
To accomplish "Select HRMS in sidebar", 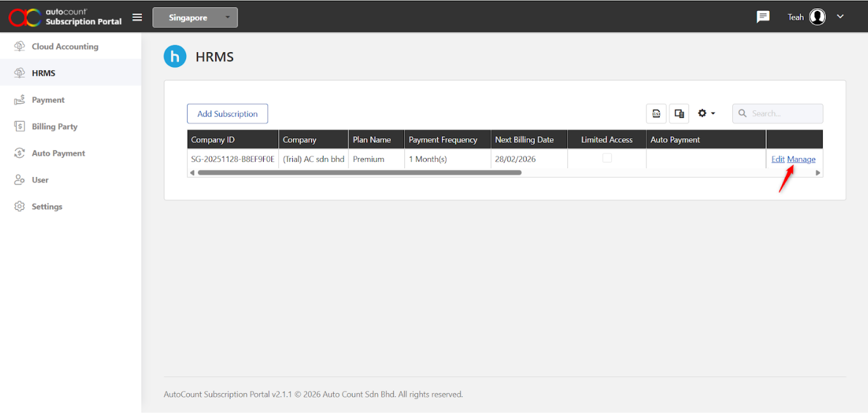I will tap(71, 73).
